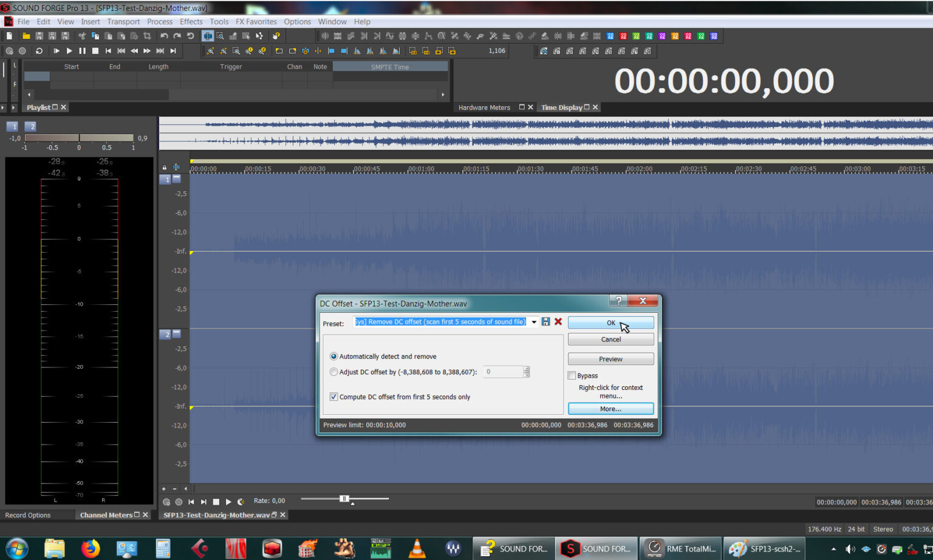Viewport: 933px width, 560px height.
Task: Toggle Compute DC offset from first 5 seconds
Action: tap(333, 397)
